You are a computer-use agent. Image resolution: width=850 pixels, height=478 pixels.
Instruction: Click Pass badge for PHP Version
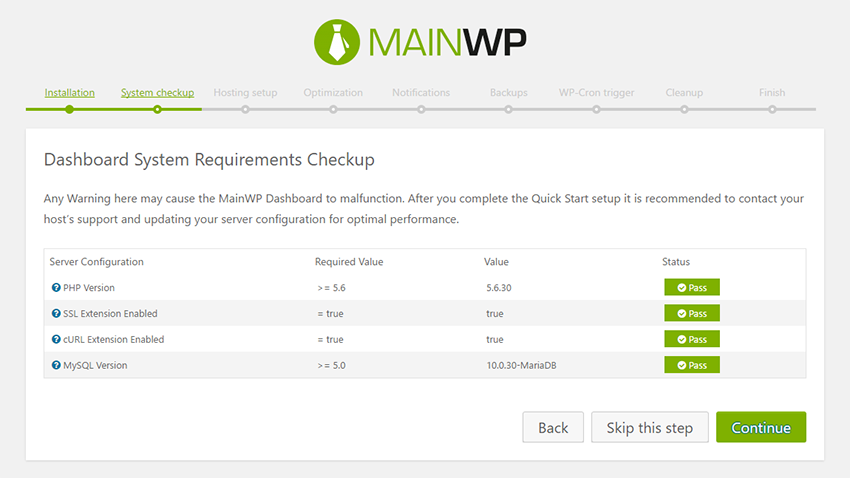[692, 287]
